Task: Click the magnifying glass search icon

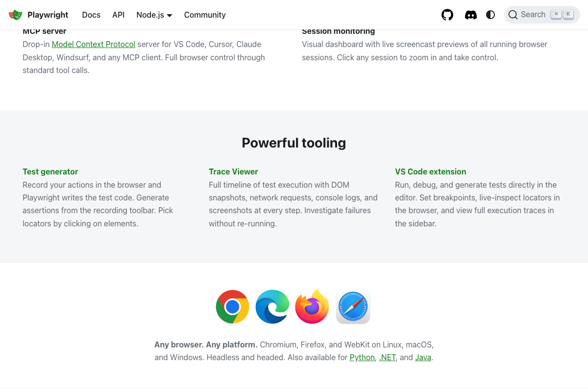Action: pyautogui.click(x=513, y=15)
